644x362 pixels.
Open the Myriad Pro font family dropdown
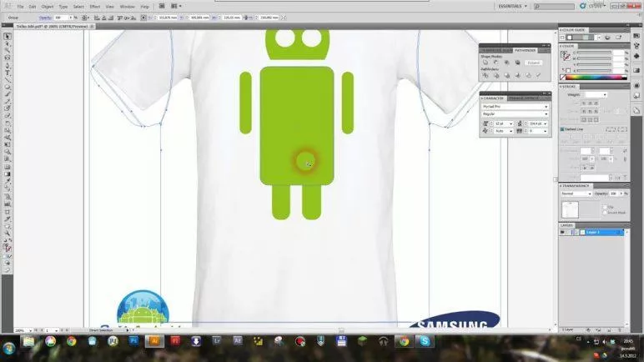click(515, 107)
